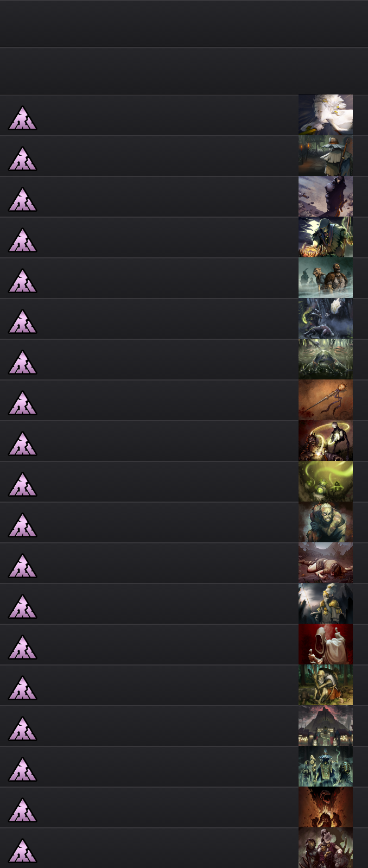Select the triangle icon beside the red-background hooded figure
The width and height of the screenshot is (368, 868).
[22, 647]
